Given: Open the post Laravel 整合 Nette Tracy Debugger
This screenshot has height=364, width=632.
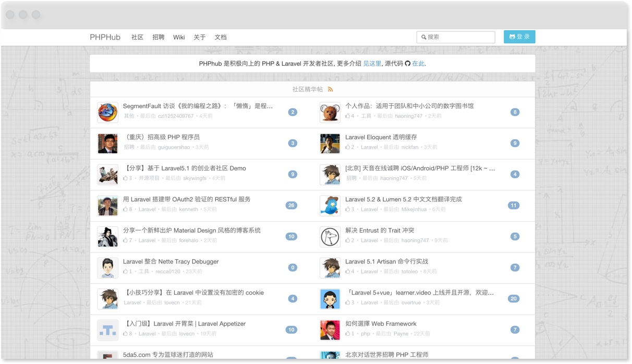Looking at the screenshot, I should 171,262.
